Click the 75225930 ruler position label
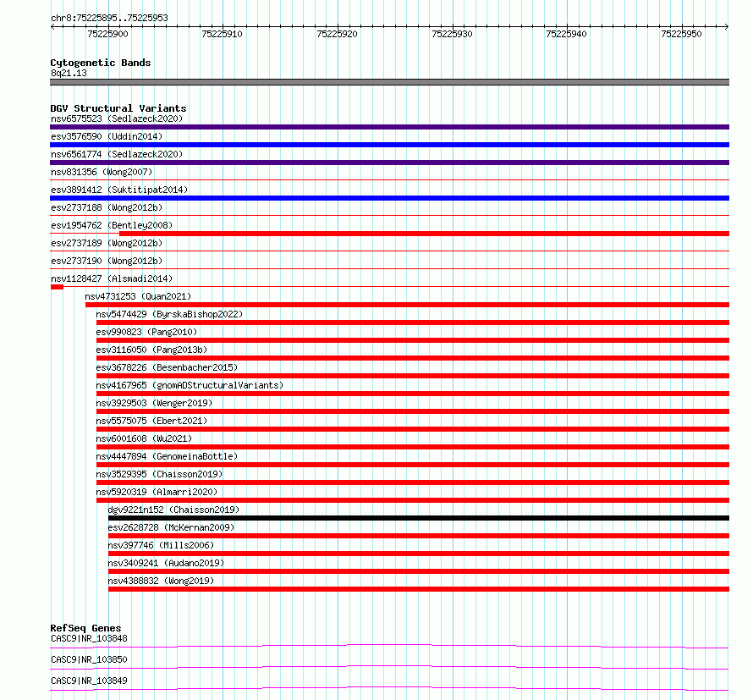The width and height of the screenshot is (753, 700). point(452,34)
